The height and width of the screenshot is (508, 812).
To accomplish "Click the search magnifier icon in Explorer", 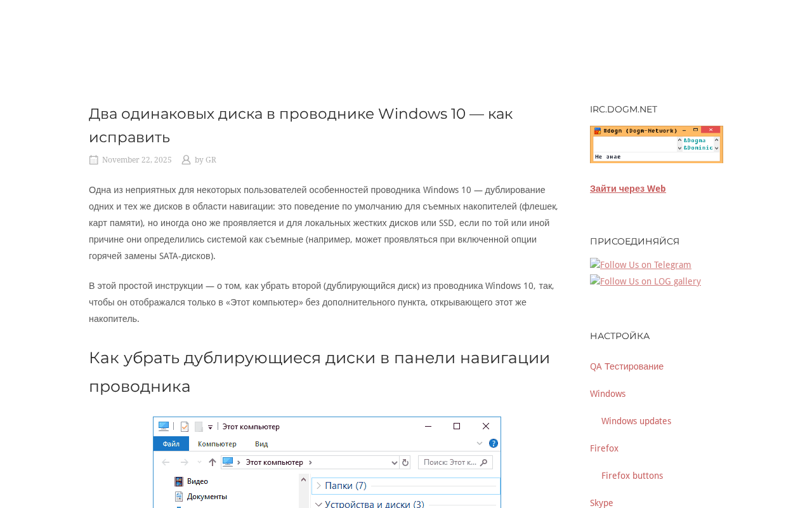I will click(484, 462).
